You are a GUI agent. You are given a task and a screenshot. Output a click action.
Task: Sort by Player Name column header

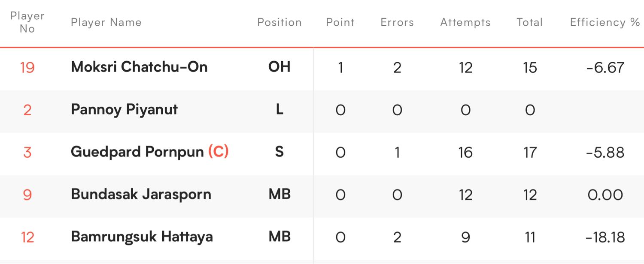[106, 22]
